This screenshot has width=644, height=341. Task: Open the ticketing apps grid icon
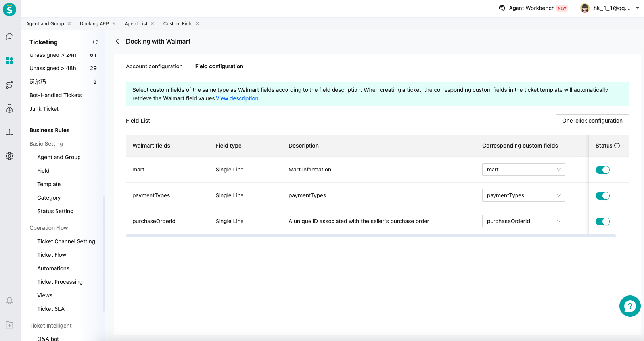pyautogui.click(x=10, y=61)
